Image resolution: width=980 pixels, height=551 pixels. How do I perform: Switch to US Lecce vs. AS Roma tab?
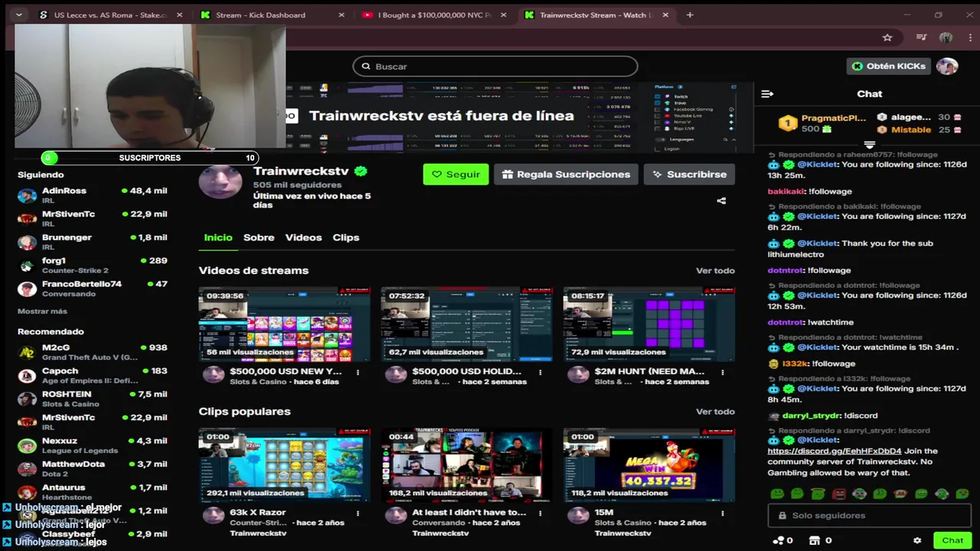(109, 15)
